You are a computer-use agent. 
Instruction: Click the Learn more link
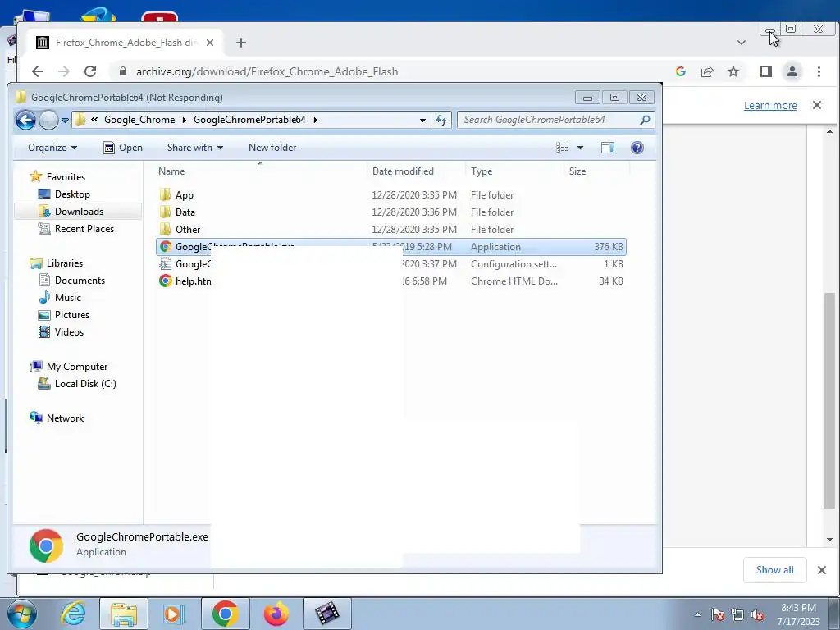pyautogui.click(x=770, y=106)
